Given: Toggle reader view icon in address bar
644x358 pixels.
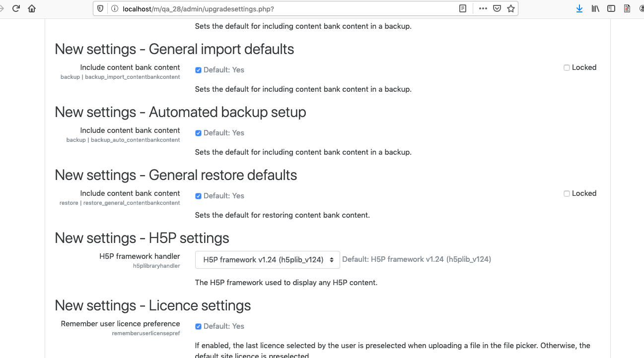Looking at the screenshot, I should (x=463, y=8).
